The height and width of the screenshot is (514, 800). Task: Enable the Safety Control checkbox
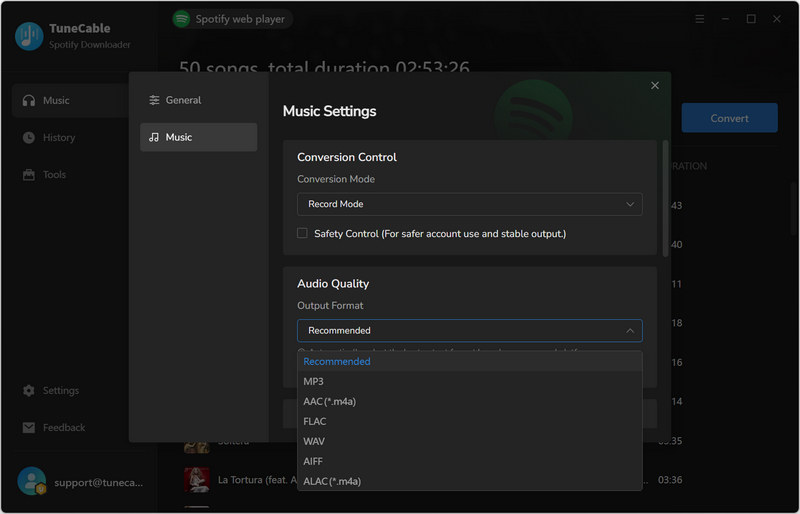(x=302, y=233)
